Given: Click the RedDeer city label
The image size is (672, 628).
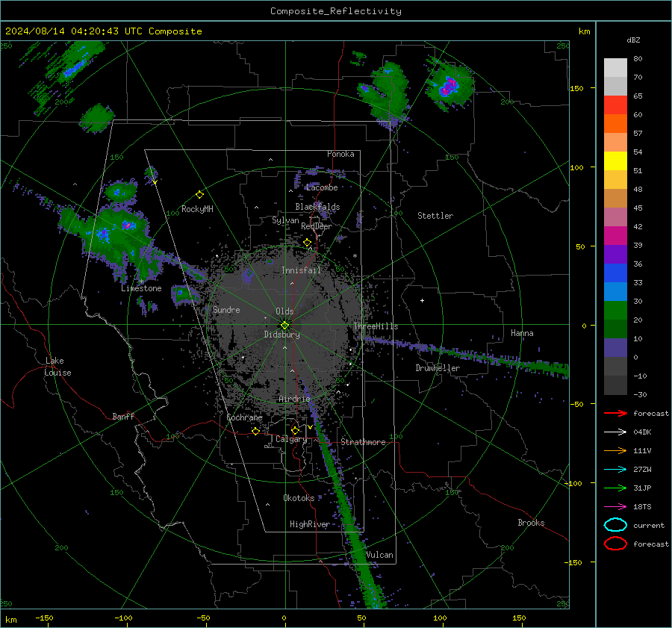Looking at the screenshot, I should pyautogui.click(x=317, y=226).
